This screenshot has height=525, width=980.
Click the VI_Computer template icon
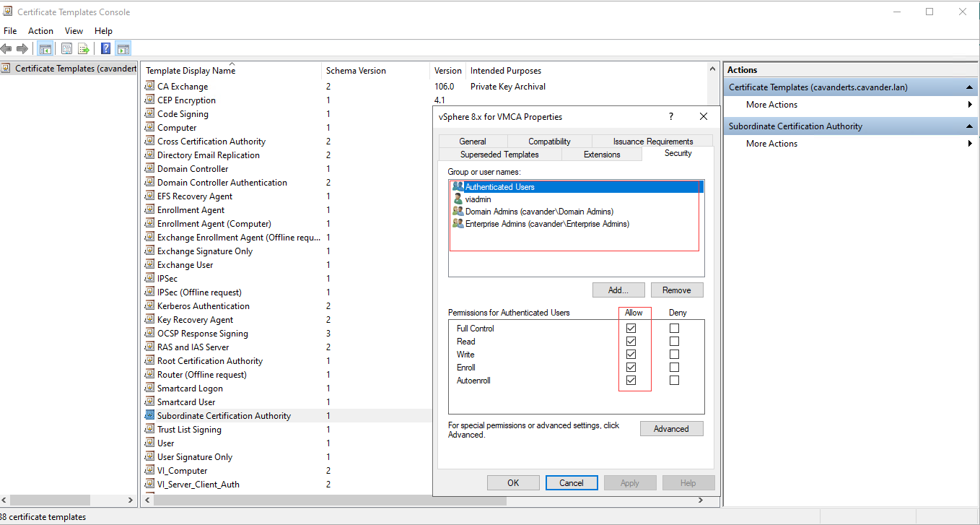[149, 470]
